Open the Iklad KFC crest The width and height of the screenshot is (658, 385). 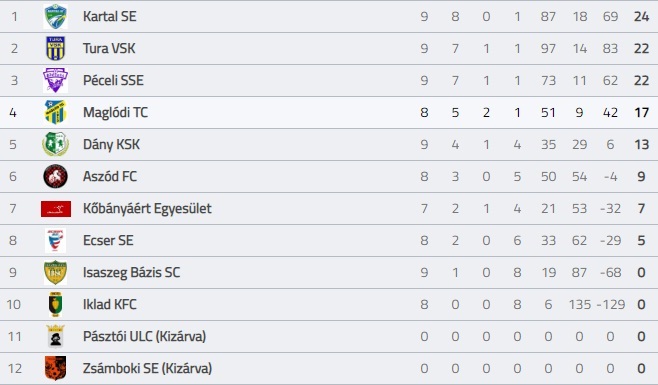[55, 304]
